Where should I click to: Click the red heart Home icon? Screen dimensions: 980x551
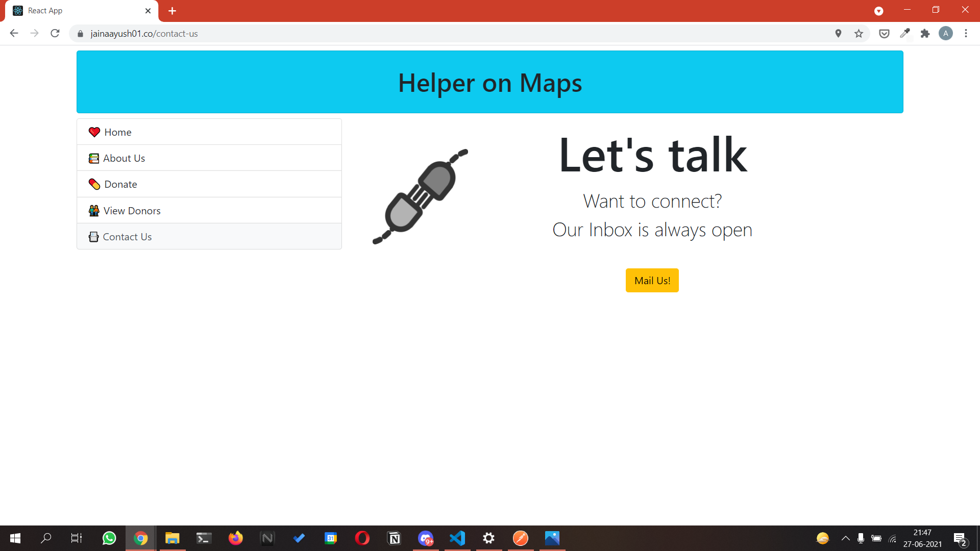point(94,132)
